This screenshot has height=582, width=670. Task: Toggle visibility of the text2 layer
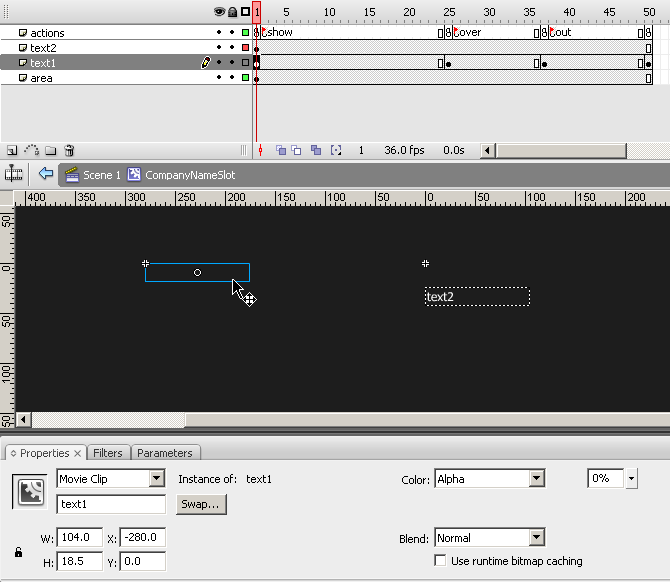(220, 48)
